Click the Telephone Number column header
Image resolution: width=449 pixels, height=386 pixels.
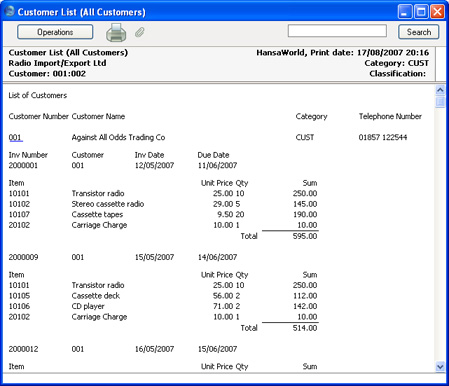pyautogui.click(x=390, y=116)
